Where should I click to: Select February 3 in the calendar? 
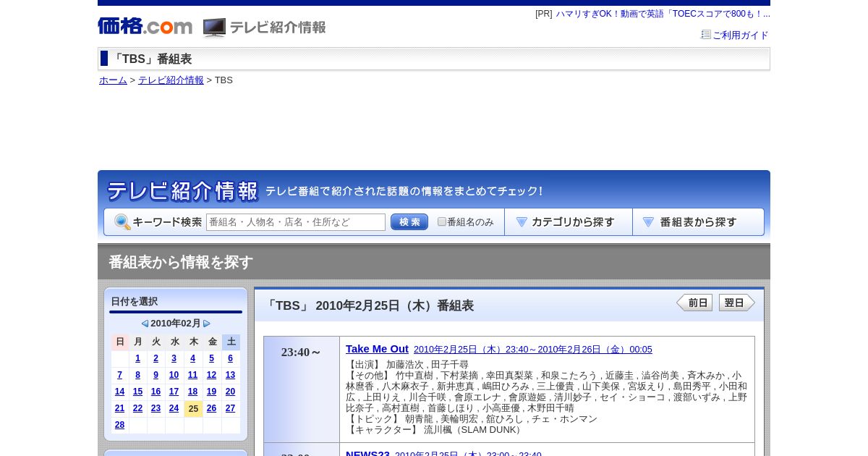(174, 358)
